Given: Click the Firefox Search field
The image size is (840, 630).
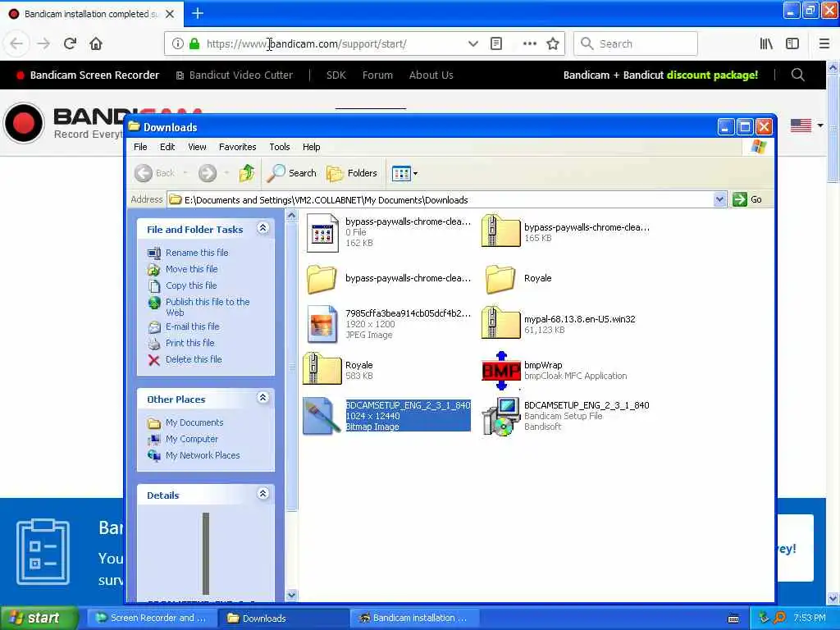Looking at the screenshot, I should point(636,43).
